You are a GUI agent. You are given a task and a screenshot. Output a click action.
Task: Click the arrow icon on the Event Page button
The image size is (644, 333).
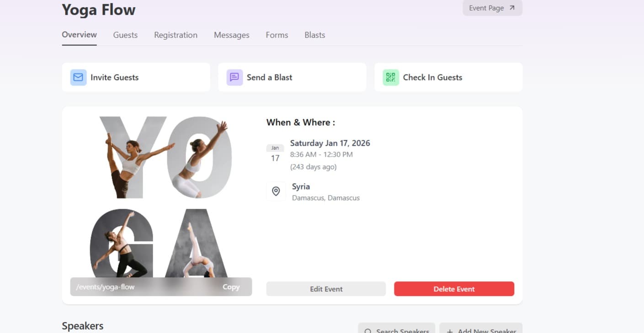pyautogui.click(x=512, y=8)
